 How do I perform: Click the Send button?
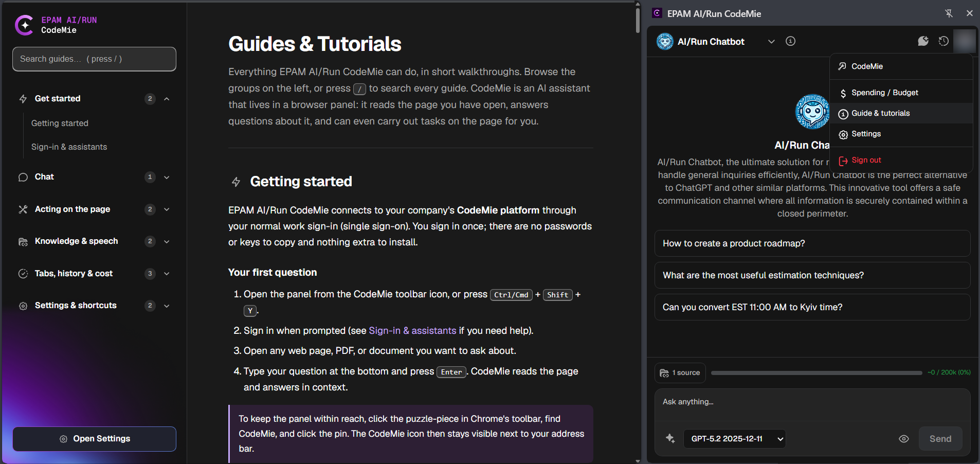940,439
